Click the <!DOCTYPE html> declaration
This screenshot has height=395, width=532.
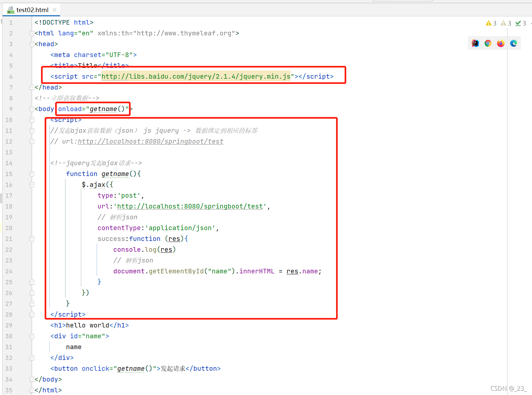coord(64,22)
